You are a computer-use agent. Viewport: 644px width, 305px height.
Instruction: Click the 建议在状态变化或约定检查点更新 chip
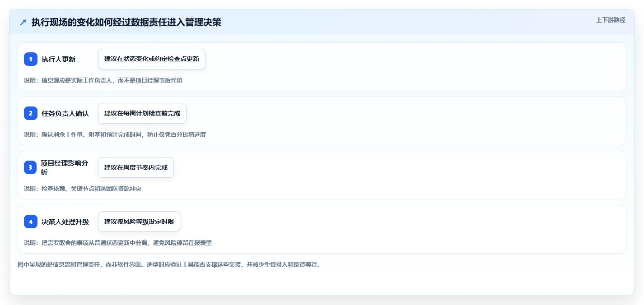152,59
